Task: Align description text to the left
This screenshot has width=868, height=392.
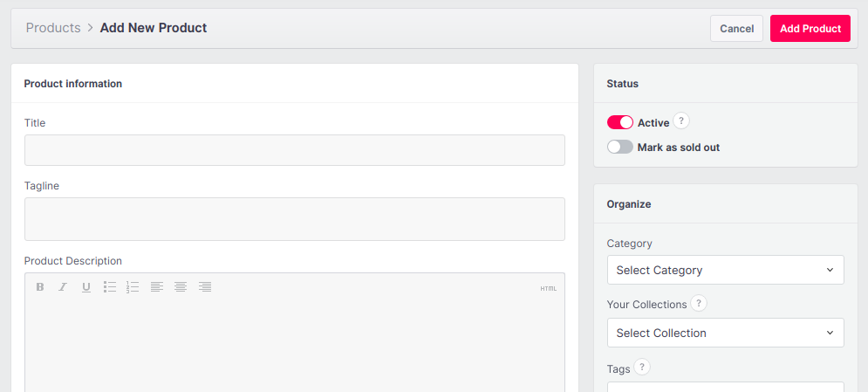Action: pos(157,287)
